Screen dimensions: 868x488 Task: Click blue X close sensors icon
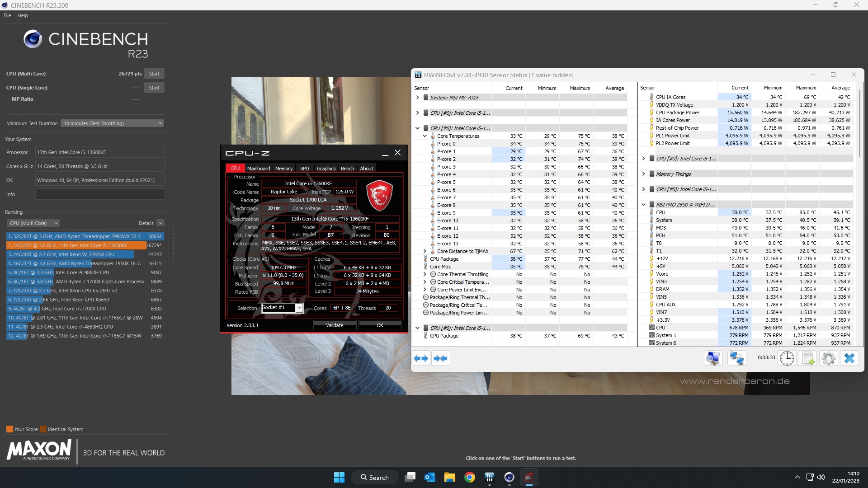[849, 358]
